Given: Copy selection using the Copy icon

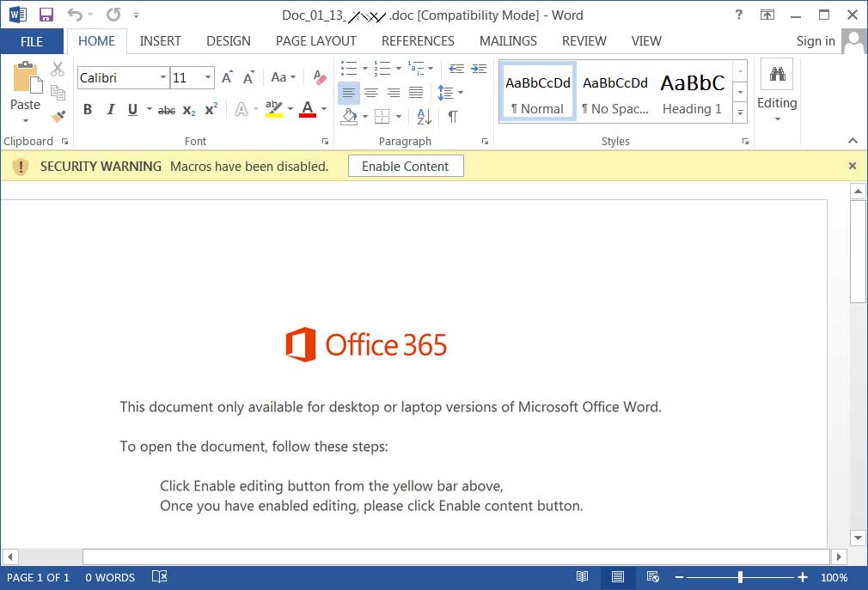Looking at the screenshot, I should point(58,93).
